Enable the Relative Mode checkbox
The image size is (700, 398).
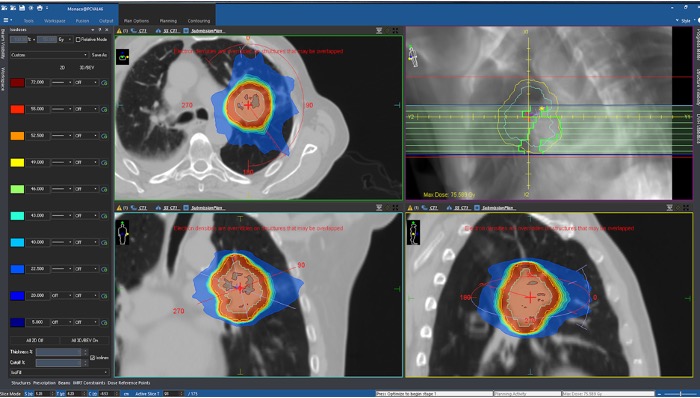tap(78, 39)
